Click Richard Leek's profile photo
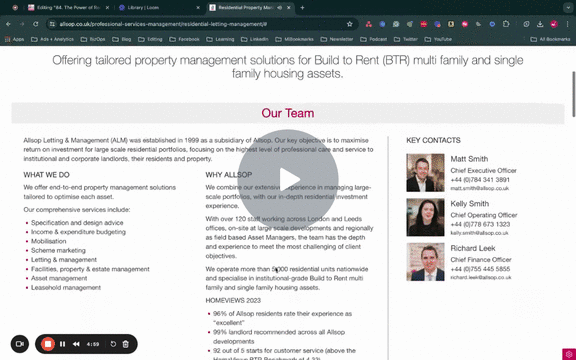 [x=425, y=262]
